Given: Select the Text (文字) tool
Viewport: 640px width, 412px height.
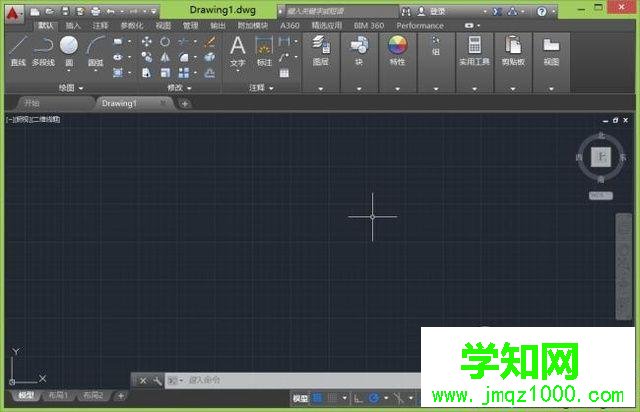Looking at the screenshot, I should pos(238,51).
